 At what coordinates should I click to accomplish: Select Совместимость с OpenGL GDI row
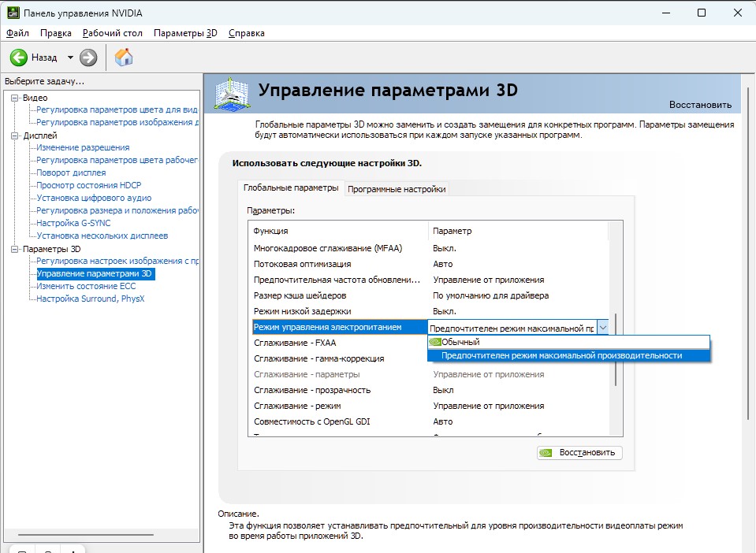[x=429, y=421]
